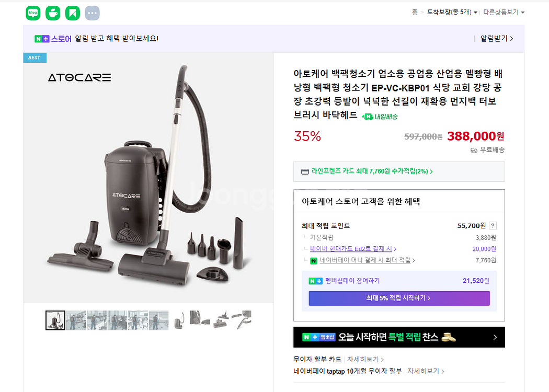Click the N+ store logo in banner

(53, 39)
